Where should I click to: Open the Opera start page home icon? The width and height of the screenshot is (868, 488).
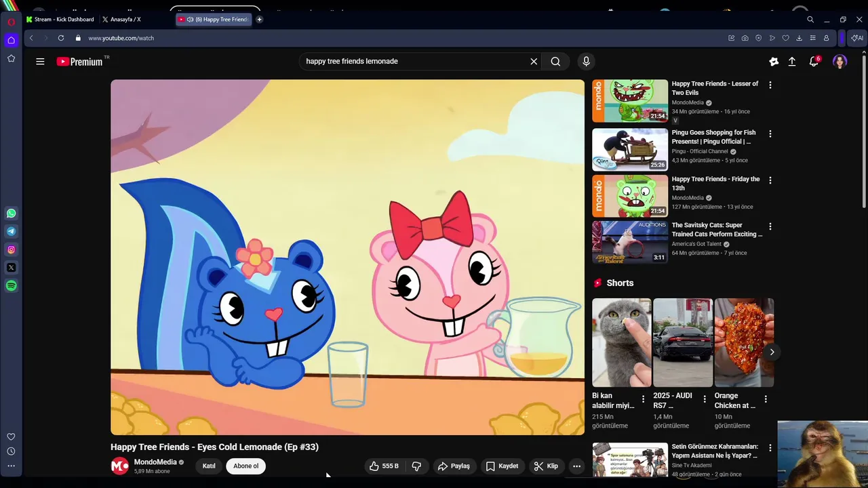(x=11, y=40)
